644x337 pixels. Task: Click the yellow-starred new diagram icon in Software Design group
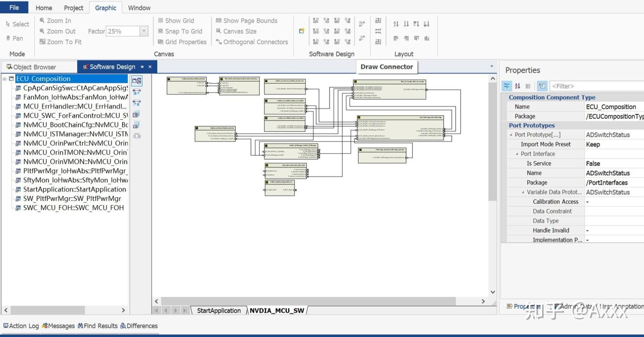coord(301,31)
